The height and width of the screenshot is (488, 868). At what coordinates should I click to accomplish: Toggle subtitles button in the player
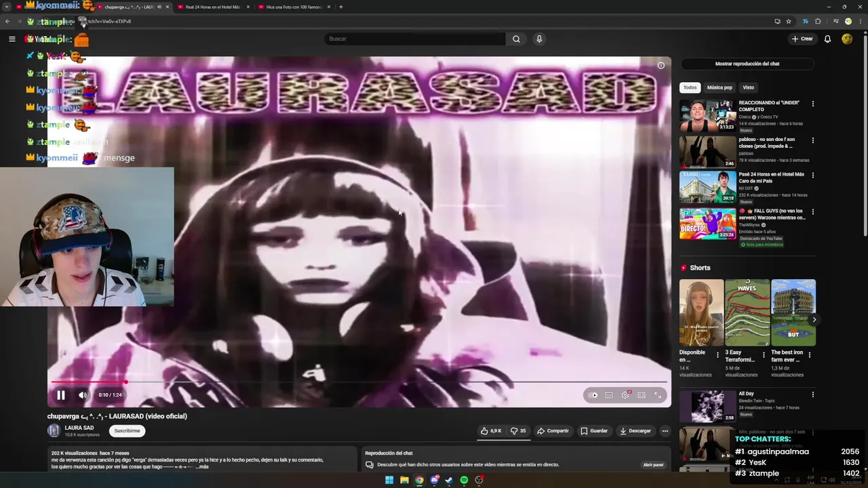[x=609, y=395]
